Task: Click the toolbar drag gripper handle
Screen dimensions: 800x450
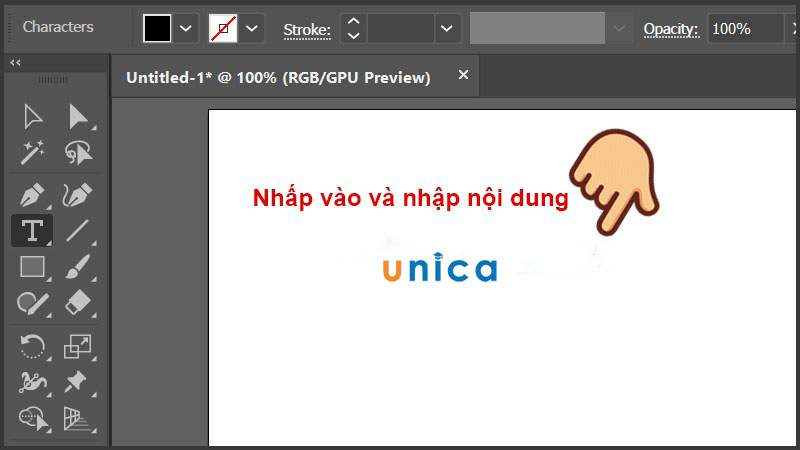Action: tap(53, 80)
